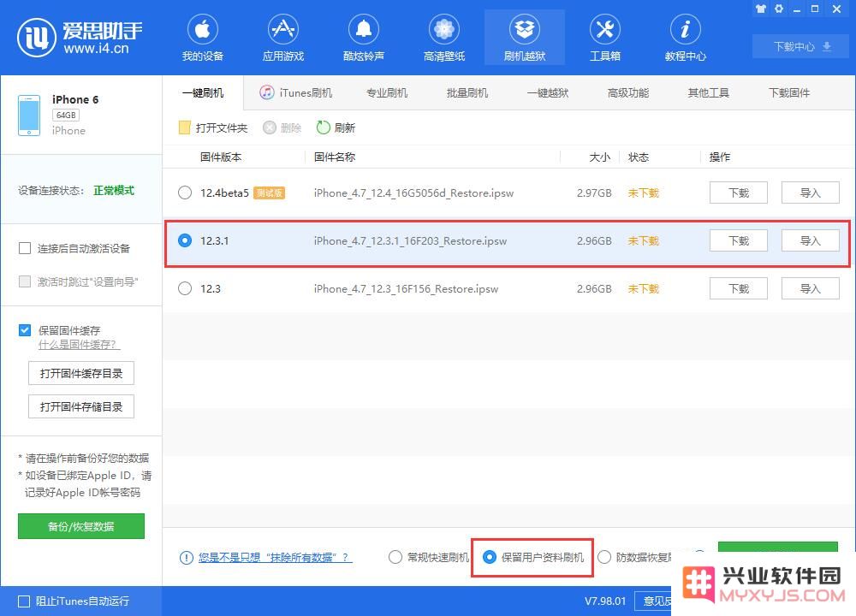
Task: Click the 64GB capacity label
Action: [x=66, y=115]
